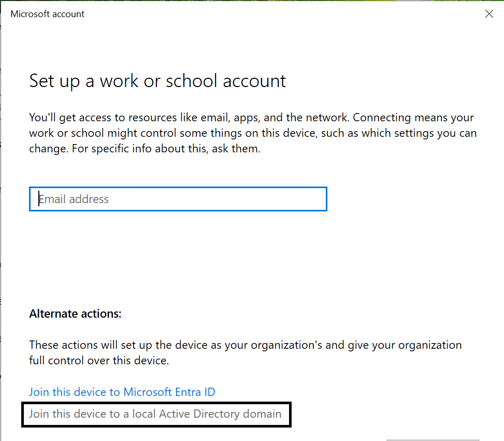The height and width of the screenshot is (441, 504).
Task: Click the Email address input field
Action: click(x=178, y=199)
